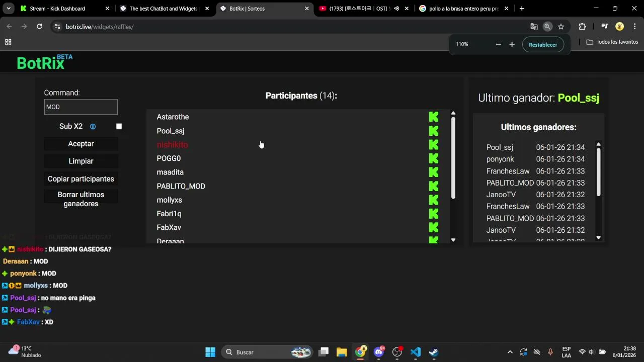The image size is (644, 362).
Task: Switch to The best ChatBot and Widgets tab
Action: point(164,9)
